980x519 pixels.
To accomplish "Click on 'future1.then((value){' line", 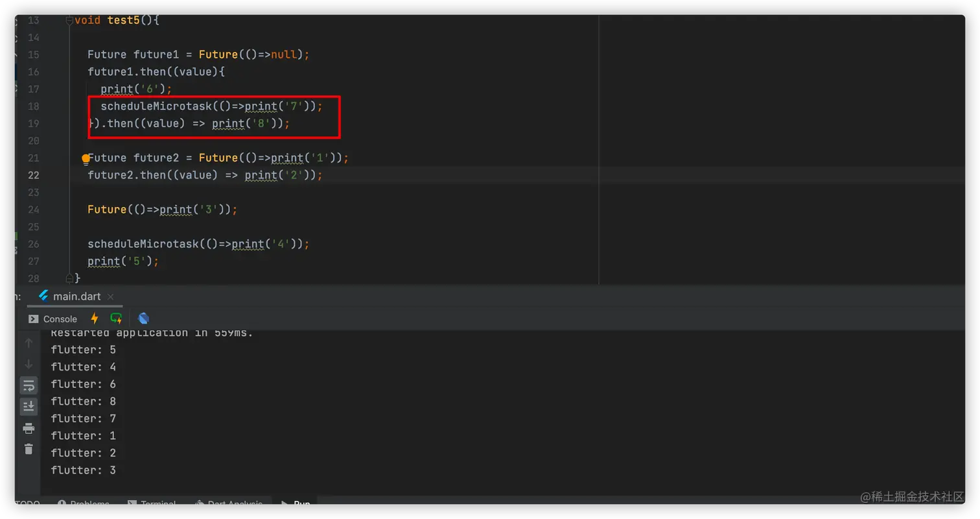I will 156,72.
